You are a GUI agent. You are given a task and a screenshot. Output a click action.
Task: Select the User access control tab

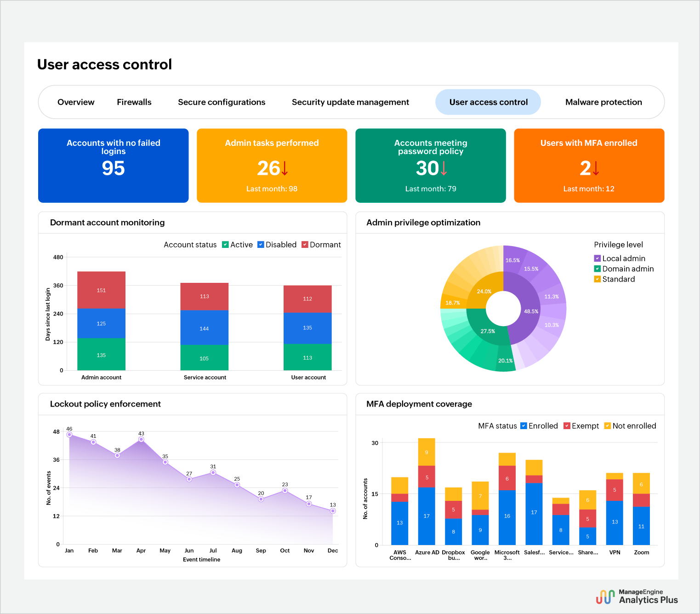pyautogui.click(x=488, y=102)
